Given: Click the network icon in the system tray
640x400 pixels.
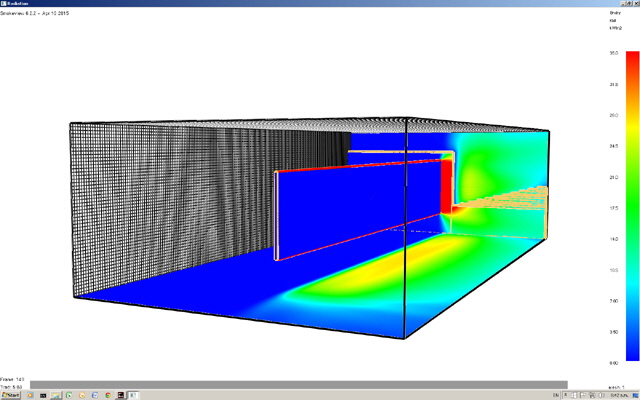Looking at the screenshot, I should 592,395.
